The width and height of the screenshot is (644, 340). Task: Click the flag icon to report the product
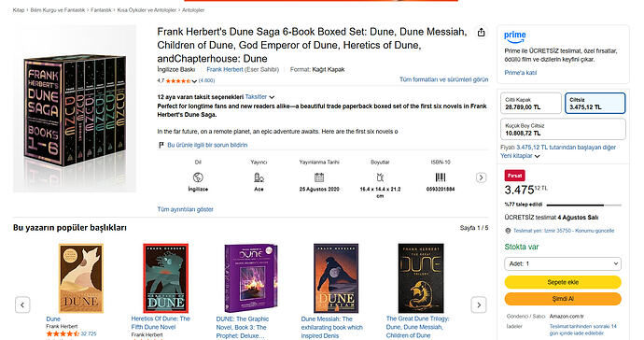coord(161,145)
